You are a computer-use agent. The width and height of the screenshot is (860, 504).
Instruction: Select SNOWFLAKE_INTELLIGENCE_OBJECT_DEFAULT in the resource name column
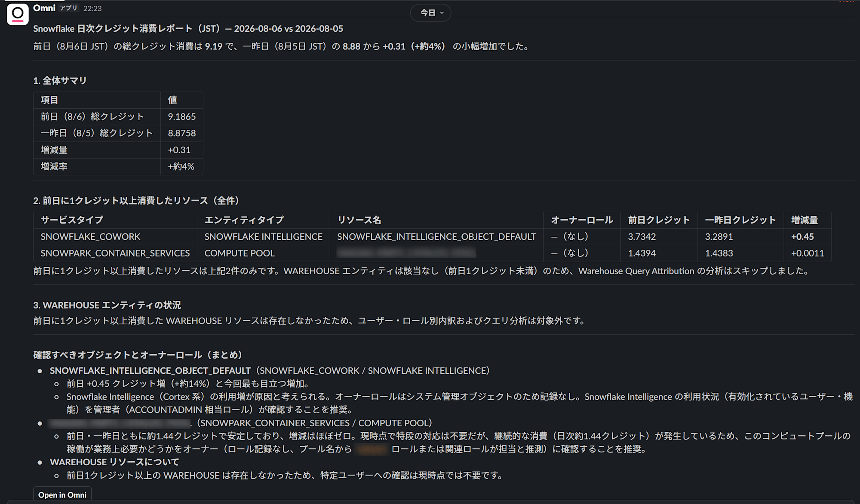pos(436,237)
